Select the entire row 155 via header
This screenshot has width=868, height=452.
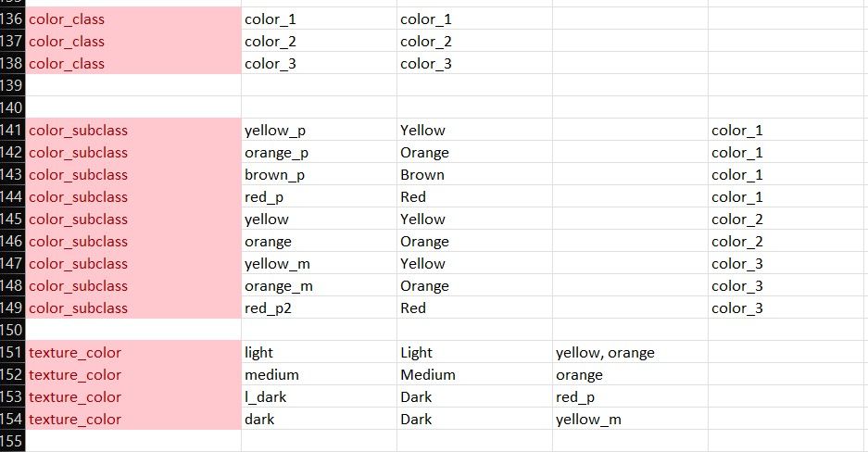(x=13, y=441)
